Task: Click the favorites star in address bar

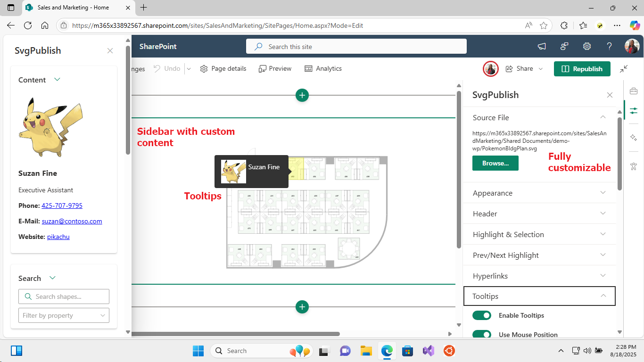Action: pyautogui.click(x=544, y=25)
